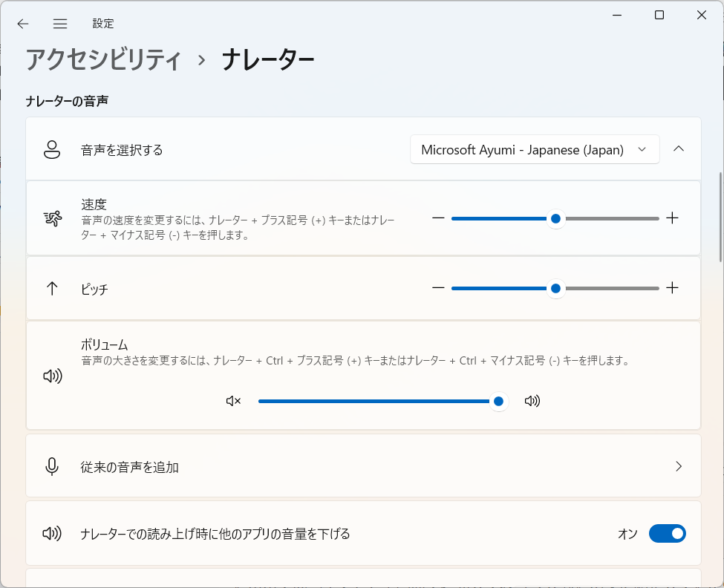Click the ナレーターの音声 section heading

[x=67, y=101]
